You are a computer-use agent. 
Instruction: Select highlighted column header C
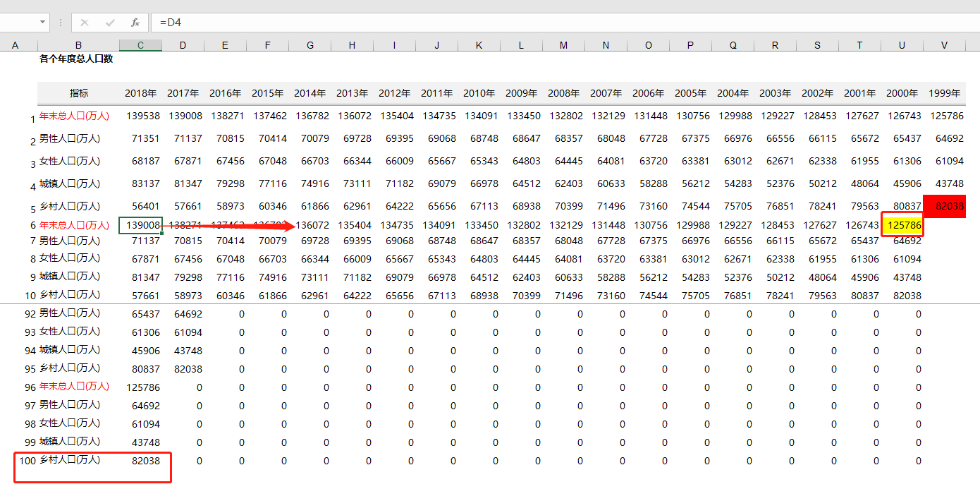pyautogui.click(x=140, y=45)
